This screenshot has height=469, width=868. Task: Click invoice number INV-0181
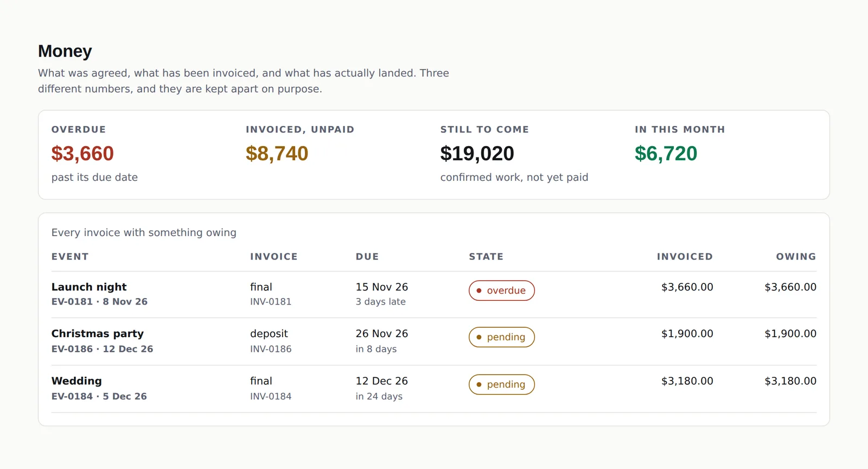tap(271, 302)
